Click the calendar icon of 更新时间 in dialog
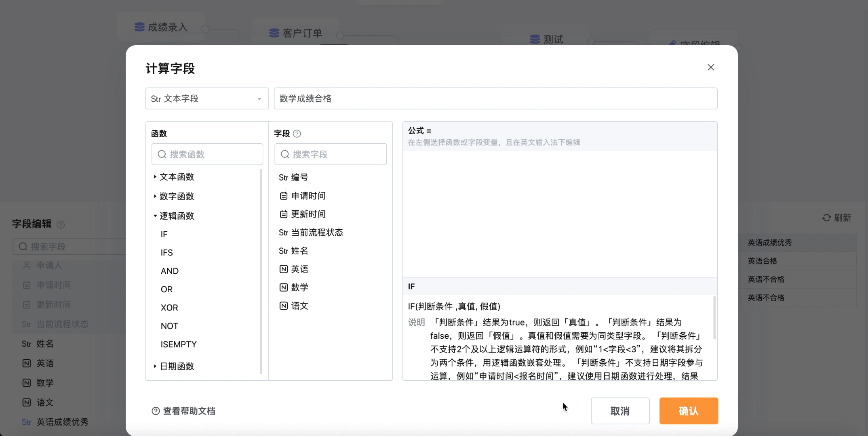The width and height of the screenshot is (868, 436). pos(284,214)
